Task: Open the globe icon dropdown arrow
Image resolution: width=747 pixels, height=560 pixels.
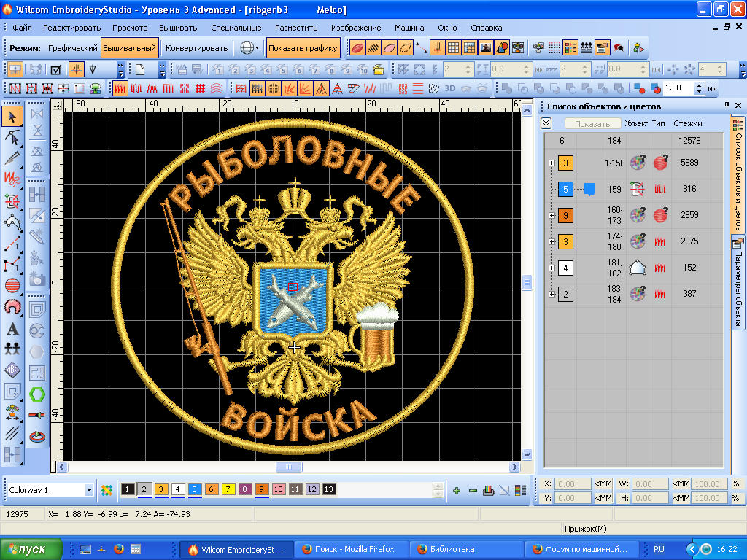Action: coord(258,48)
